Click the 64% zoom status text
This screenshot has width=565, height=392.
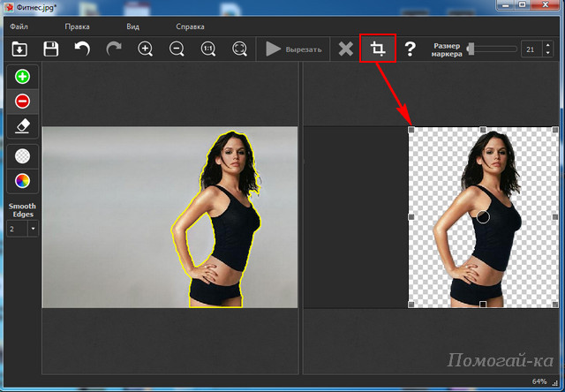(539, 381)
